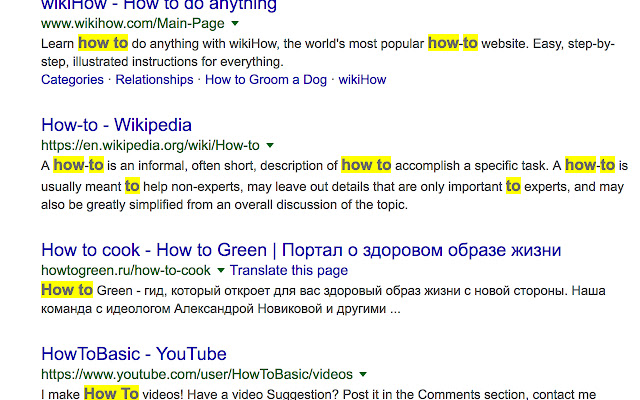Click the snippet text 'I make How To videos!'
The image size is (640, 400).
point(113,394)
